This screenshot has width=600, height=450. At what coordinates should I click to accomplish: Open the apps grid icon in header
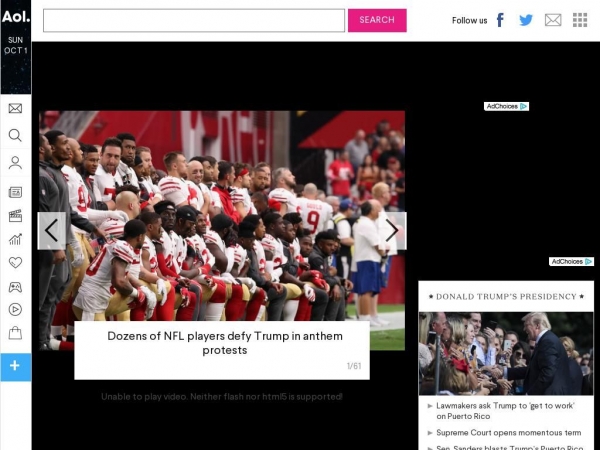pyautogui.click(x=580, y=20)
